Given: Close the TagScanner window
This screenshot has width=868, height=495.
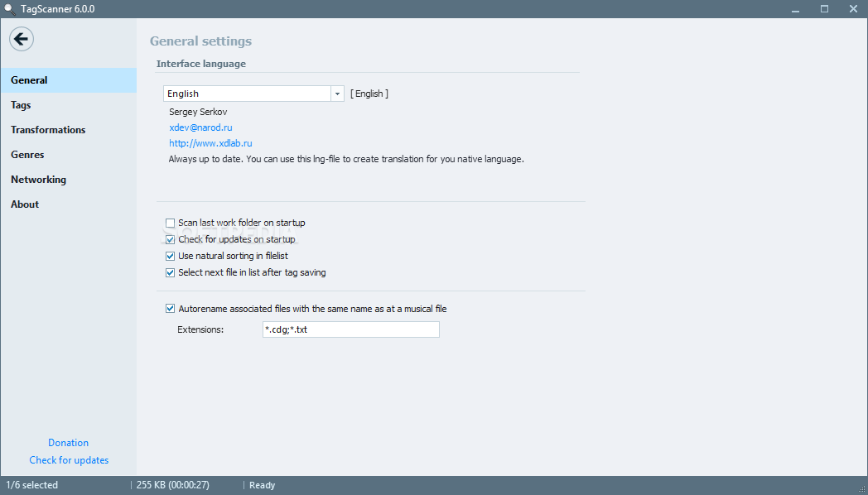Looking at the screenshot, I should 853,9.
